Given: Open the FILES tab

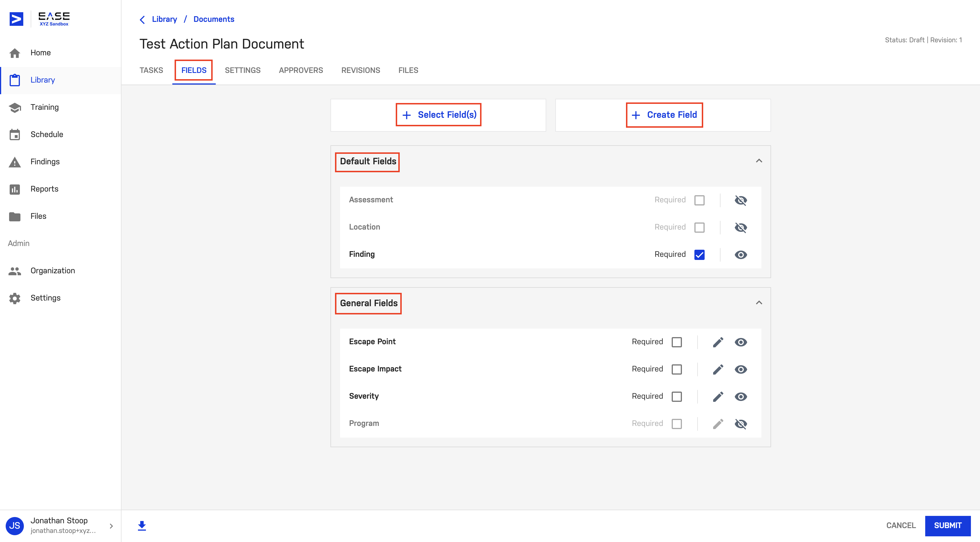Looking at the screenshot, I should click(x=408, y=70).
